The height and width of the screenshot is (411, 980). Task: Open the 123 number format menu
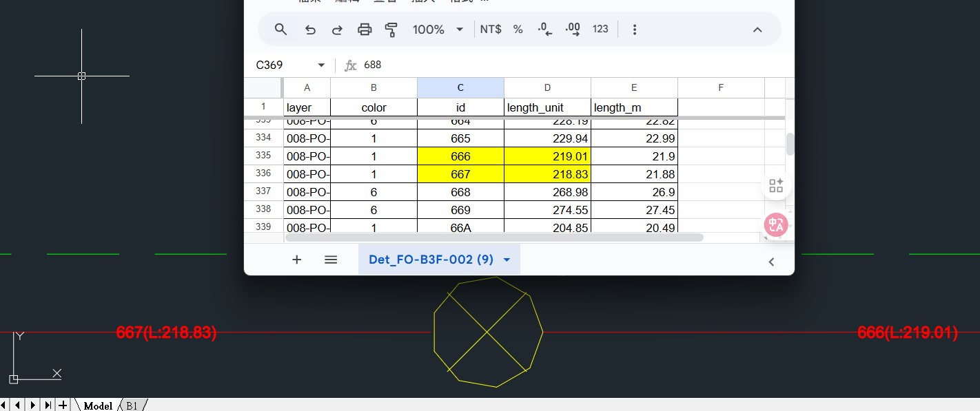[600, 30]
